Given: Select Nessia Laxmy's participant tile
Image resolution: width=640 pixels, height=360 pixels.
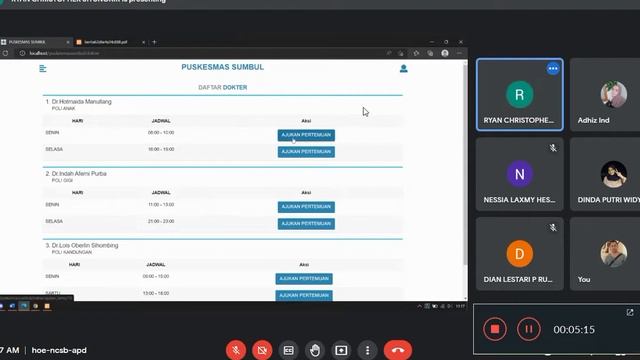Looking at the screenshot, I should pyautogui.click(x=520, y=174).
